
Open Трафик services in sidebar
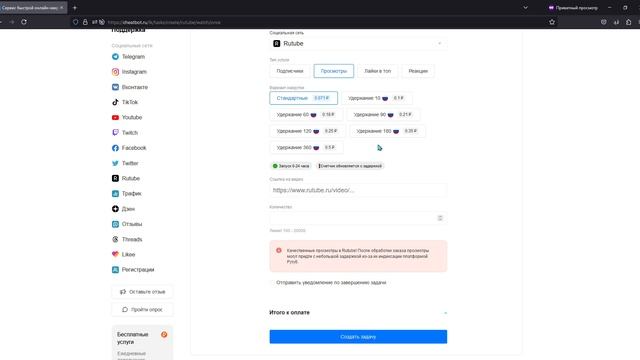[x=127, y=193]
